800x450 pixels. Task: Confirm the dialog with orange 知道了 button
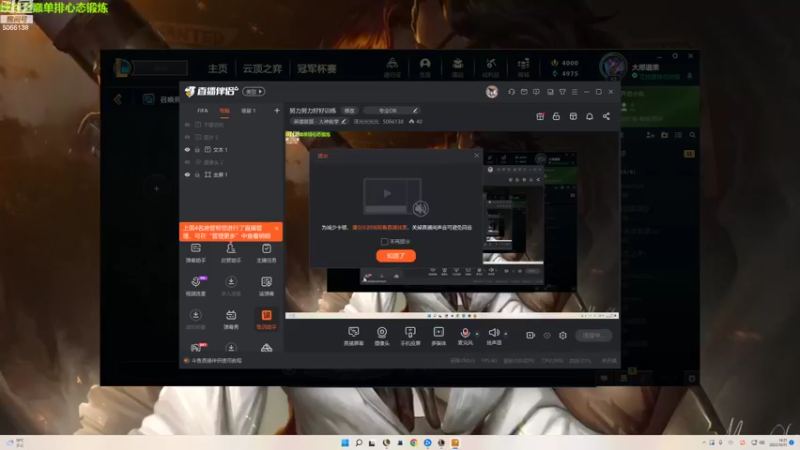(x=396, y=256)
